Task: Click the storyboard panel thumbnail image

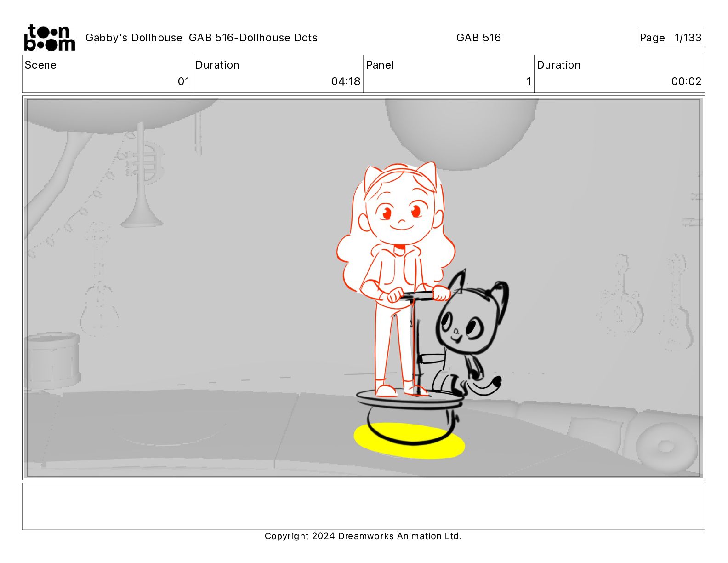Action: tap(363, 288)
